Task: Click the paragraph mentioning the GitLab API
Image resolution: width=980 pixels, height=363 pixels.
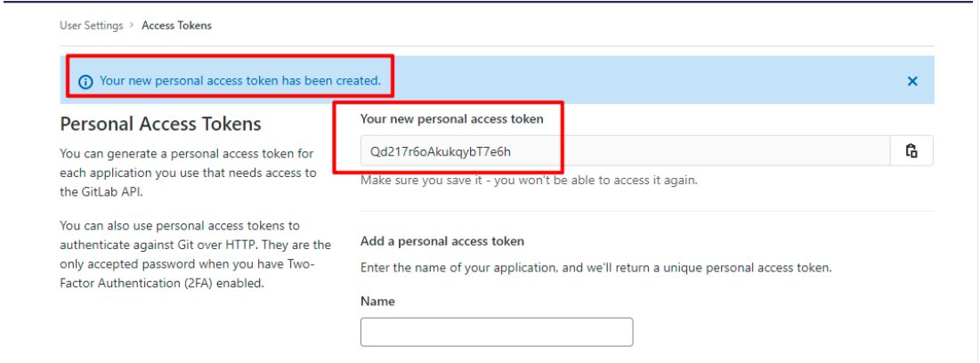Action: coord(188,173)
